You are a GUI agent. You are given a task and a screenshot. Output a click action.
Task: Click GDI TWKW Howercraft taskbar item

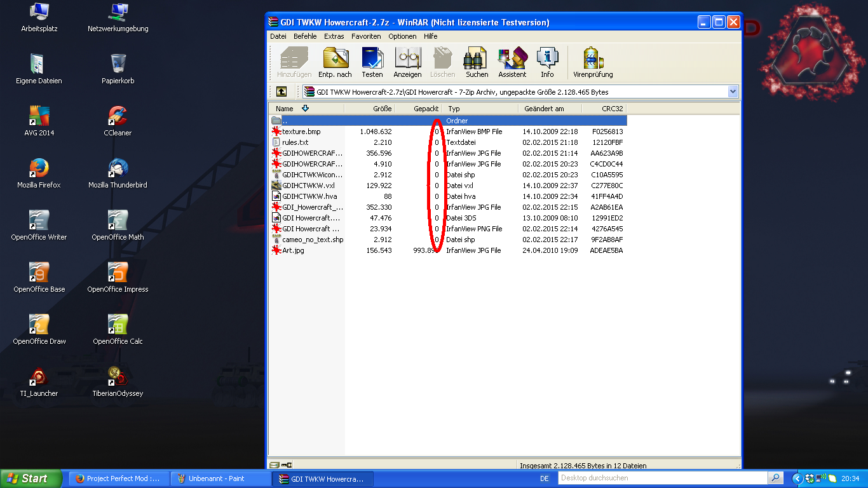click(323, 478)
